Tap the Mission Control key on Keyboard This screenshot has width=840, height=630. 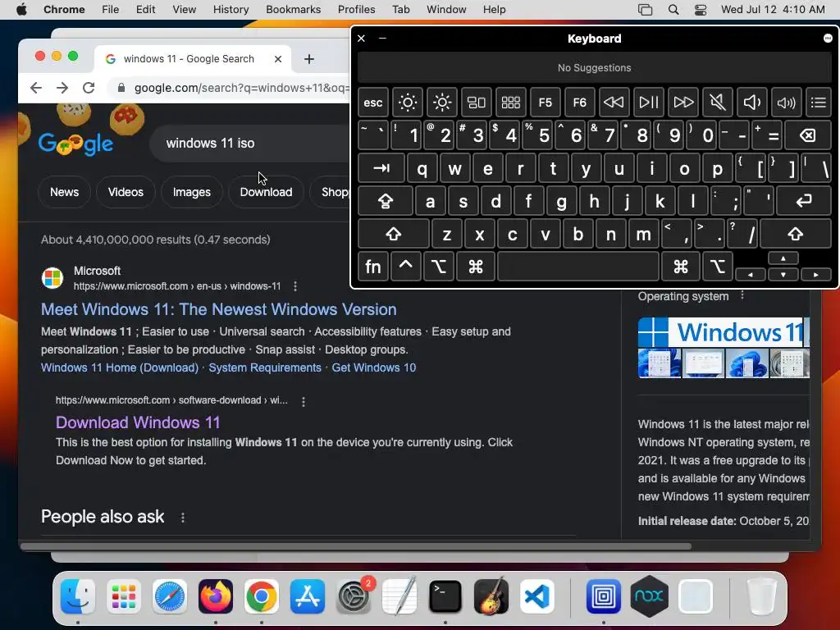pyautogui.click(x=477, y=103)
